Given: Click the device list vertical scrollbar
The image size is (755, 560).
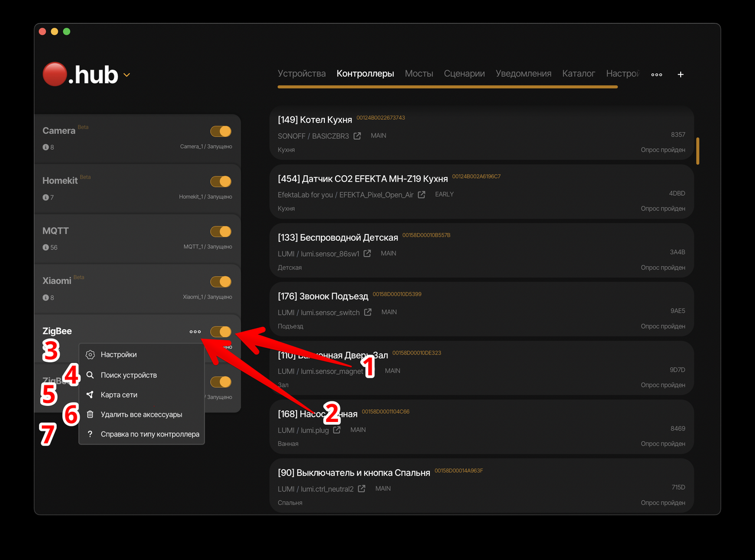Looking at the screenshot, I should 698,151.
